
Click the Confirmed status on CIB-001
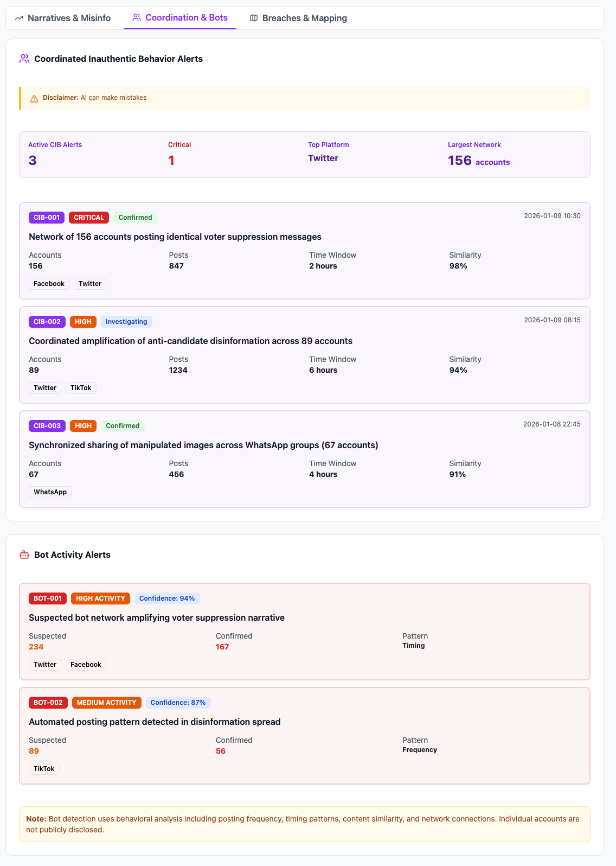[x=135, y=218]
